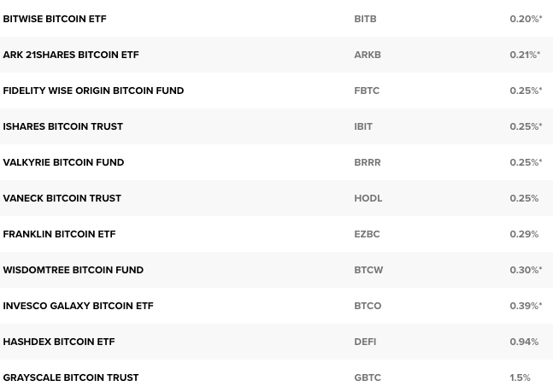Select VanEck Bitcoin Trust name

tap(62, 198)
